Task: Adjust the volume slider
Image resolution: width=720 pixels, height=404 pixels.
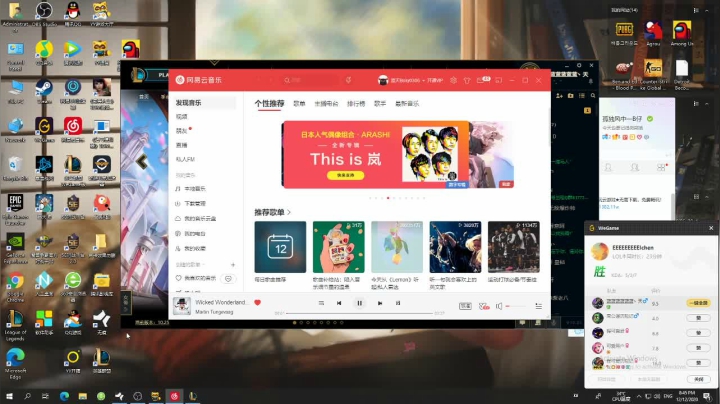Action: pos(516,306)
